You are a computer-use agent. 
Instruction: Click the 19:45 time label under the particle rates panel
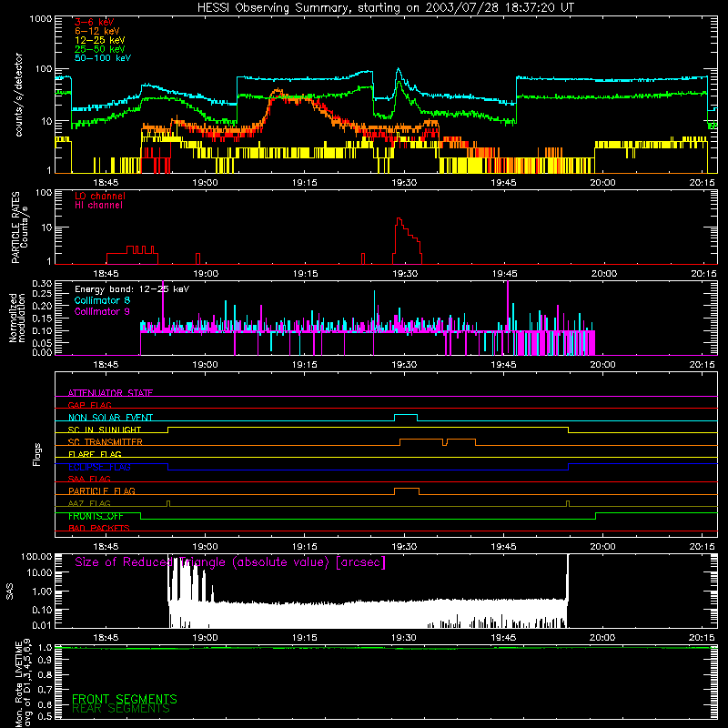coord(505,274)
